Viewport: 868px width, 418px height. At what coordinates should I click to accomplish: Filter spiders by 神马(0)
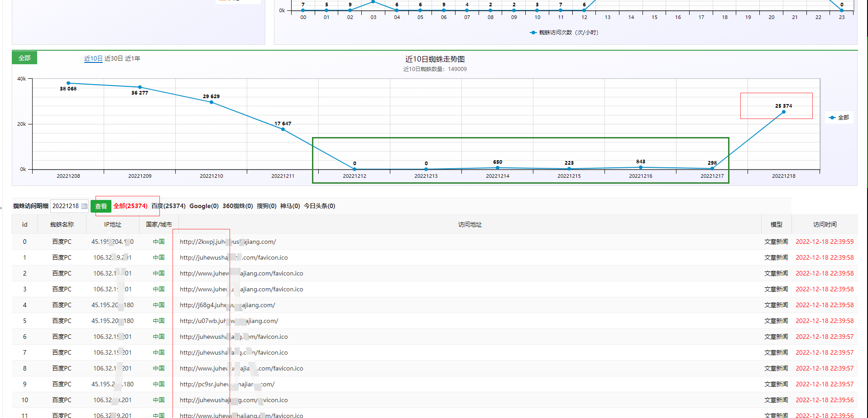tap(290, 206)
